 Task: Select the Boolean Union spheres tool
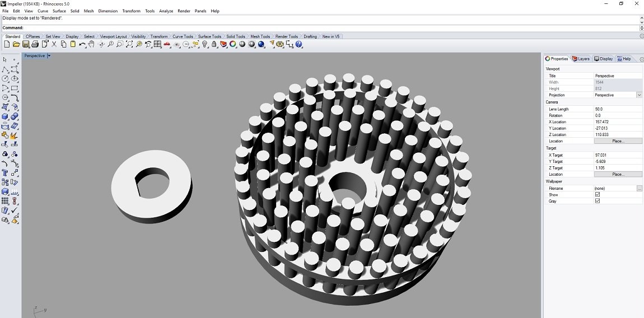click(15, 116)
